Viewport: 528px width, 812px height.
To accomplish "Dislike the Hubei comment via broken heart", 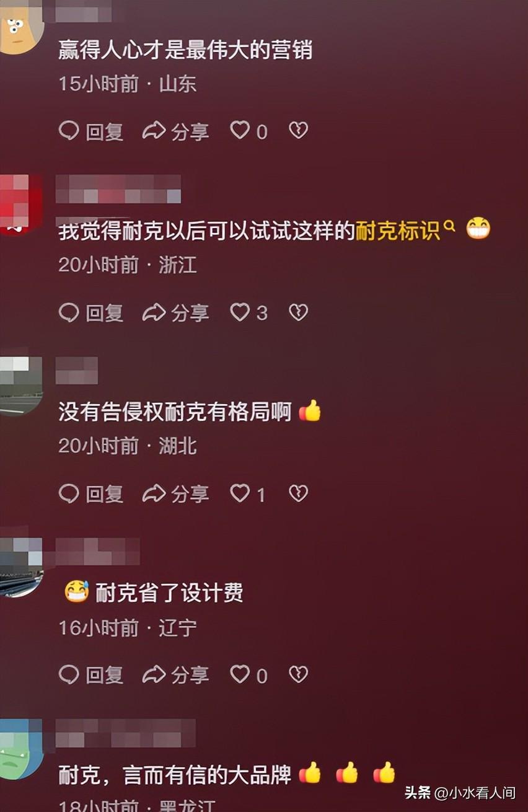I will 299,493.
